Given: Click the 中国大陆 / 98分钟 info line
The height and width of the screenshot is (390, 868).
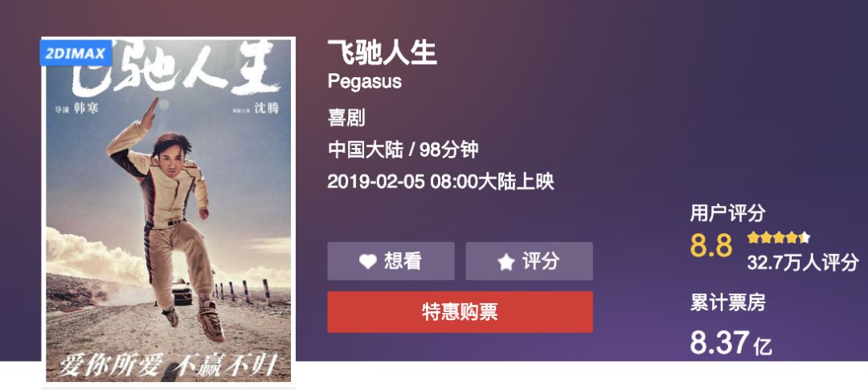Looking at the screenshot, I should coord(403,150).
